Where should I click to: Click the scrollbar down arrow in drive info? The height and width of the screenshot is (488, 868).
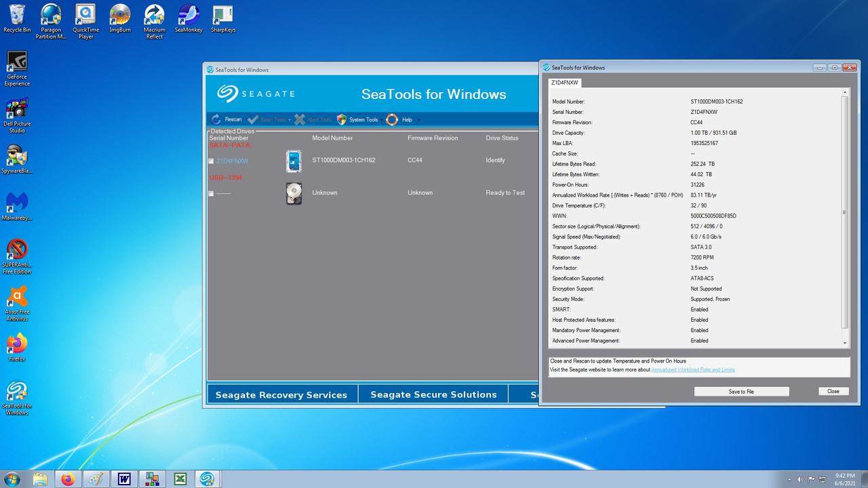845,343
